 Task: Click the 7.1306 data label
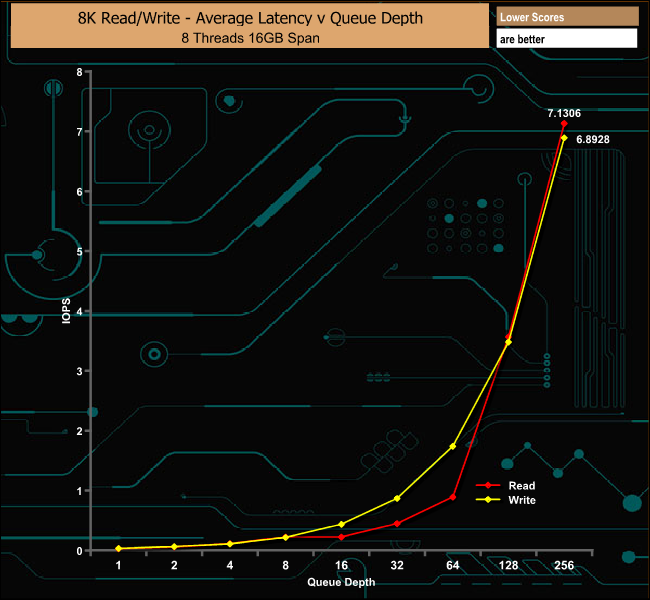coord(564,113)
